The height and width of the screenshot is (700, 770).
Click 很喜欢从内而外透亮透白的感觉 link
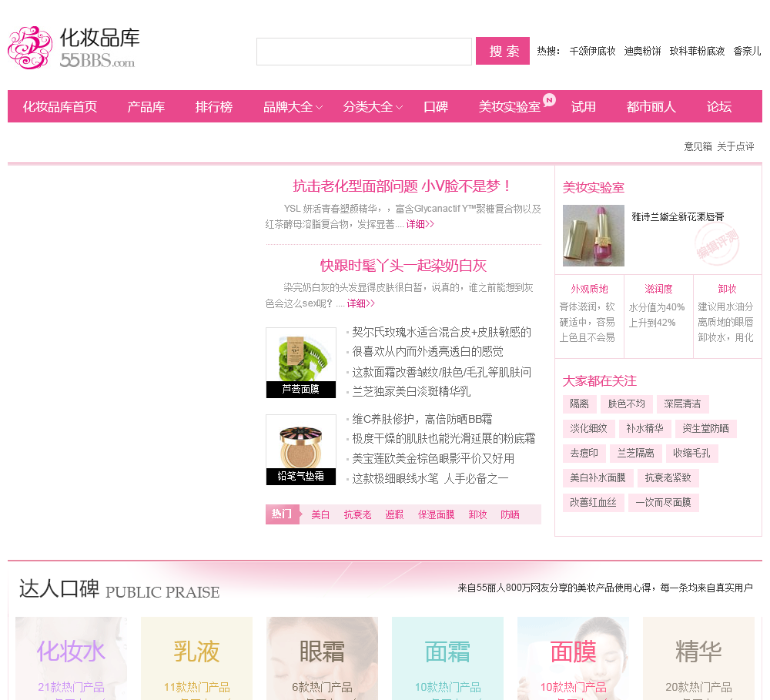tap(427, 352)
